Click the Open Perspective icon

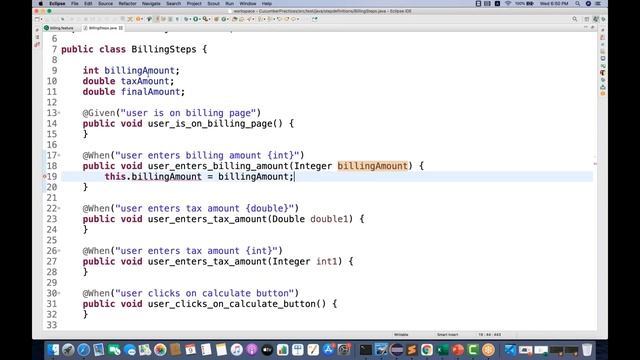pos(587,19)
